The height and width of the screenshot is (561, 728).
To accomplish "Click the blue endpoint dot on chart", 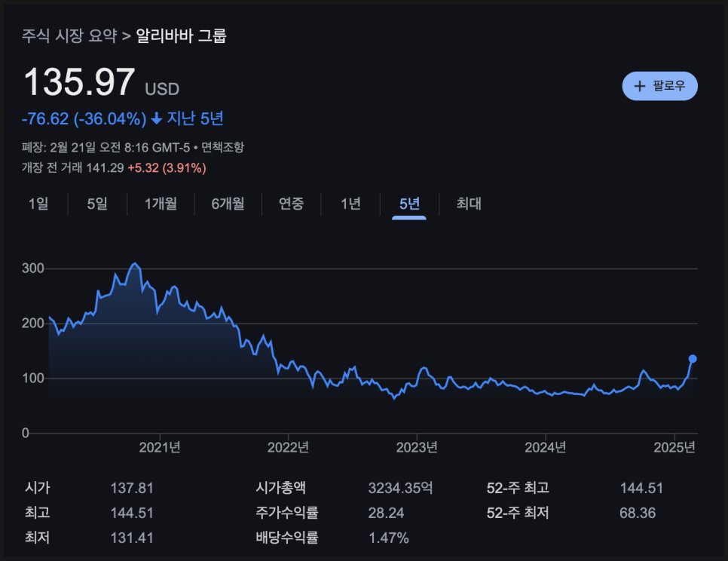I will click(x=693, y=358).
